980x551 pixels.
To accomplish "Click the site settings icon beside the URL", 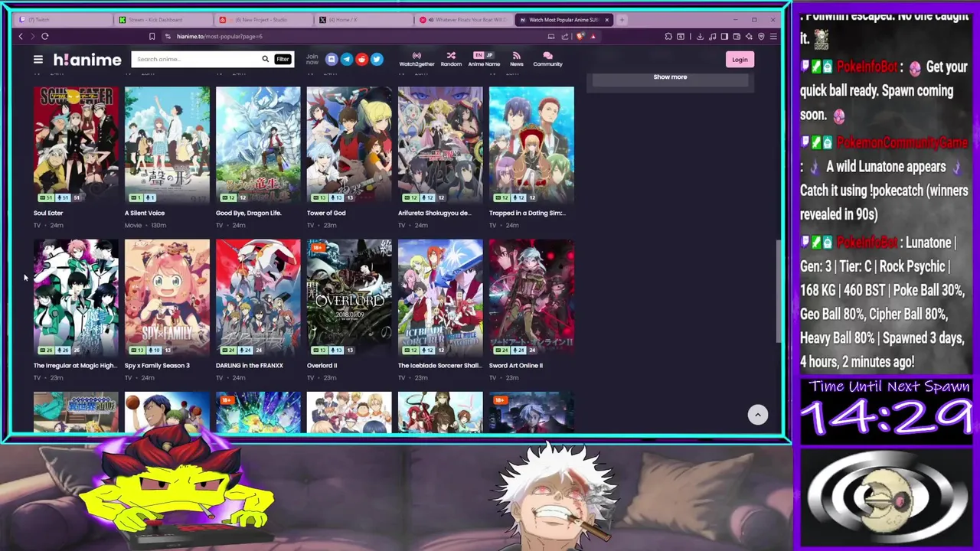I will (168, 36).
